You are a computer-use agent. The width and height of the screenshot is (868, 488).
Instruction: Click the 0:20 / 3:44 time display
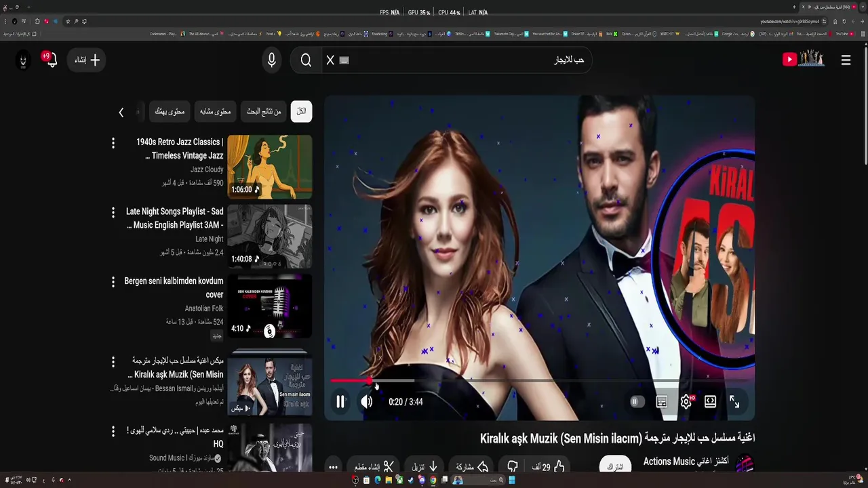pyautogui.click(x=406, y=402)
